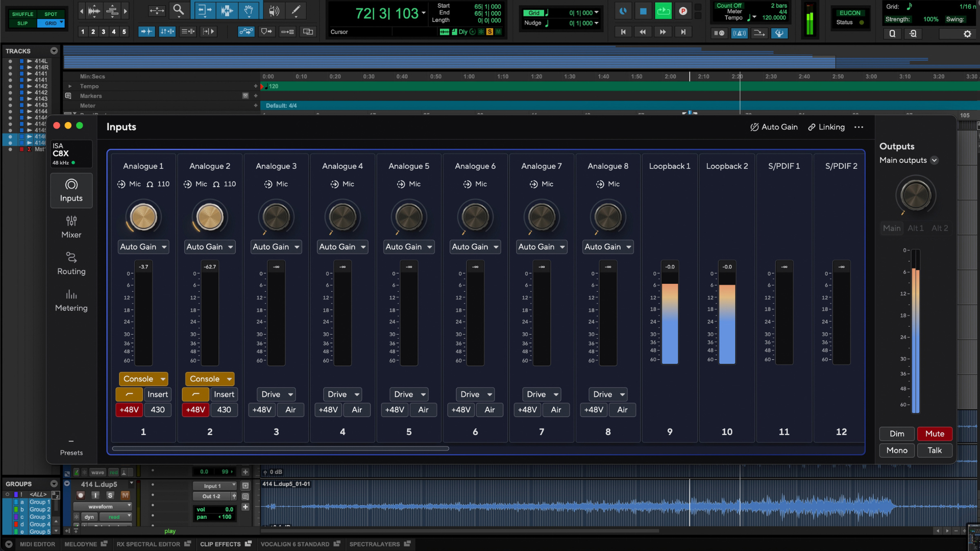Open the three-dots more options menu
980x551 pixels.
(x=859, y=127)
